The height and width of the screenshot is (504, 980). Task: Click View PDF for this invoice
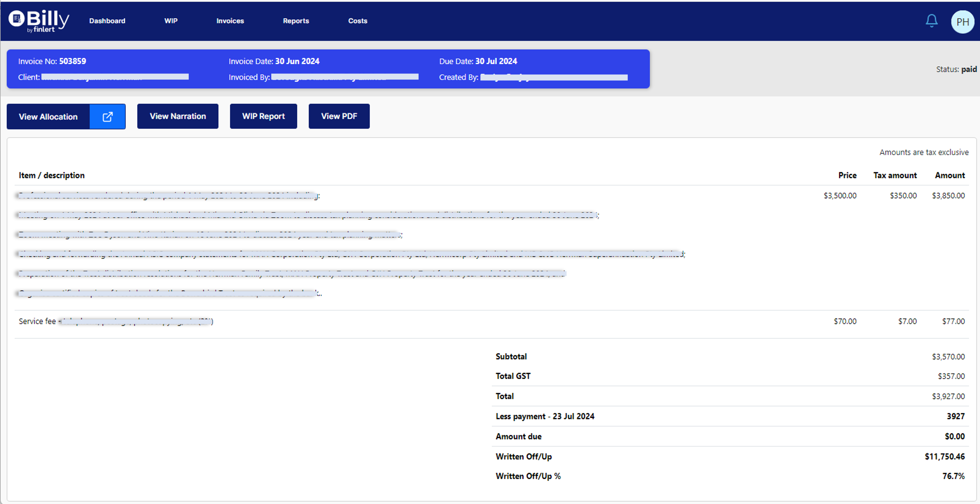pyautogui.click(x=339, y=116)
